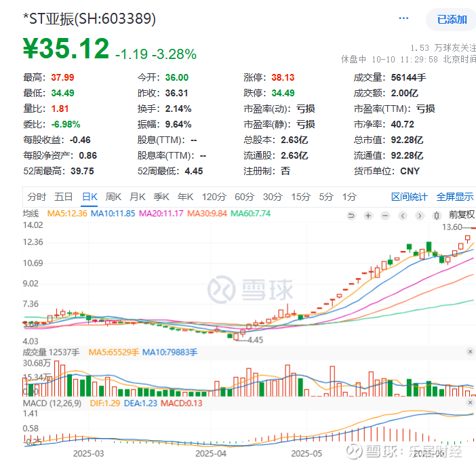Select the 日K tab
476x466 pixels.
(90, 197)
